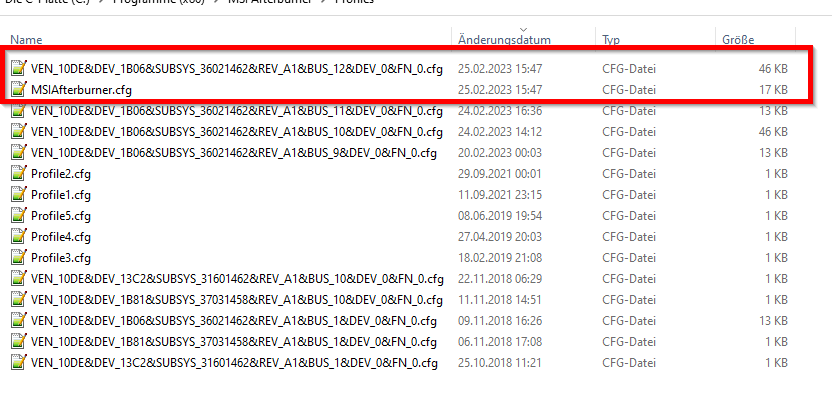Click the date 24.02.2023 14:12
Screen dimensions: 832x397
click(500, 132)
